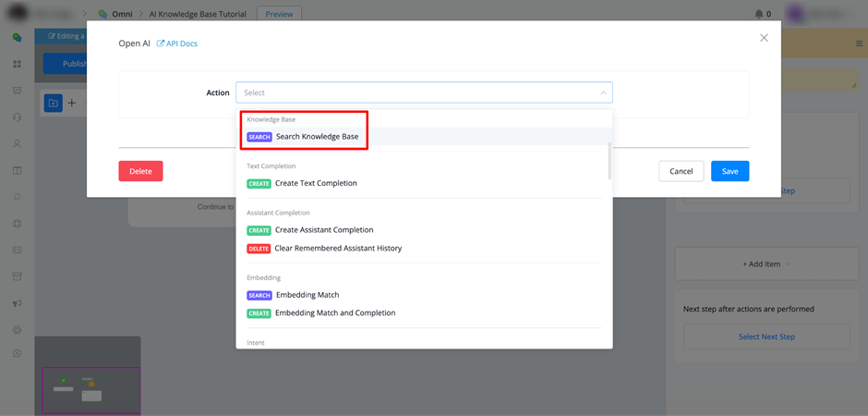868x416 pixels.
Task: Click the flow minimap thumbnail
Action: coord(91,390)
